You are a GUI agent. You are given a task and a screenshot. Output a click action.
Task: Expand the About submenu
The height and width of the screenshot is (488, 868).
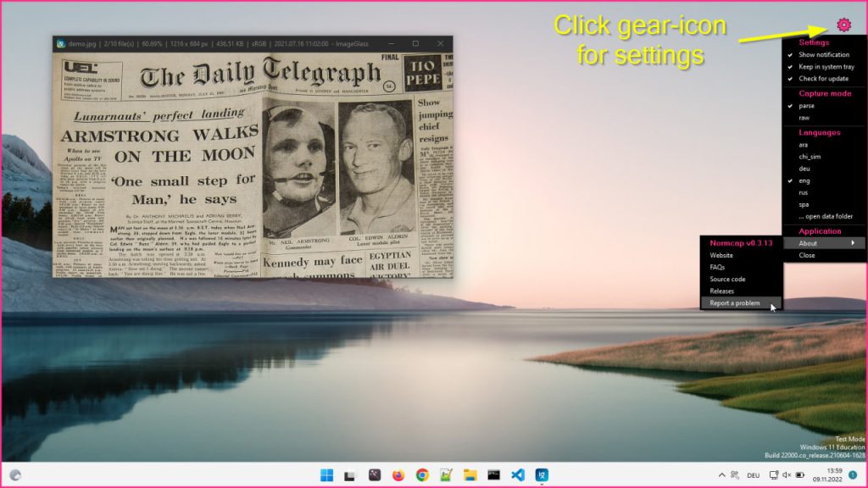(x=824, y=243)
